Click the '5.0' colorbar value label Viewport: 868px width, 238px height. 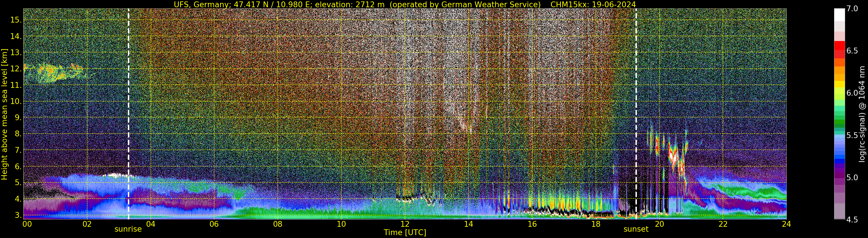(852, 177)
